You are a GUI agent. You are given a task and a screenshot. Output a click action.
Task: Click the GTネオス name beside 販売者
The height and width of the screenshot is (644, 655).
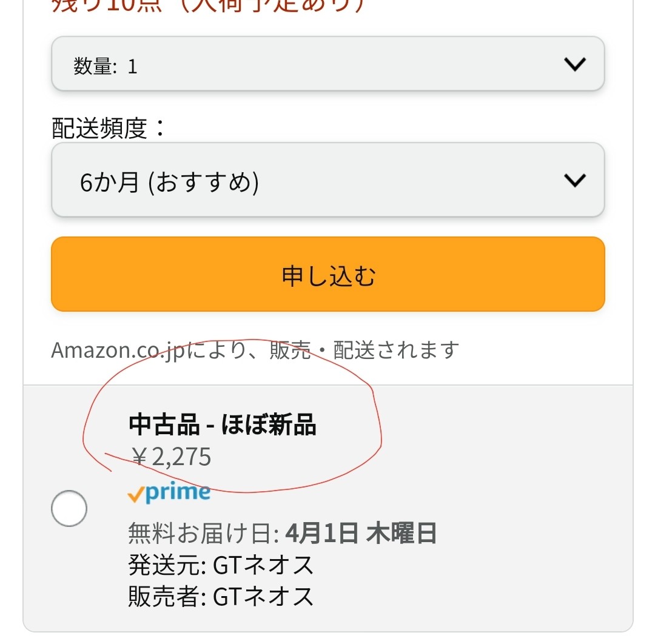coord(263,596)
